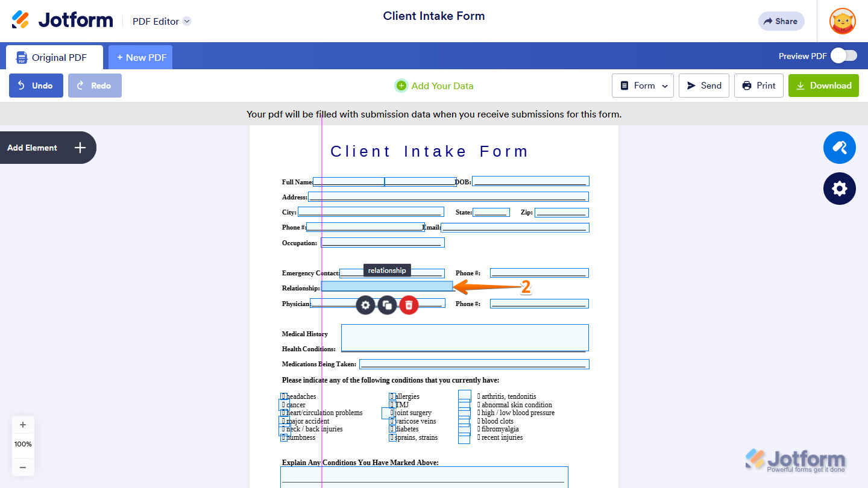
Task: Zoom in using the plus icon
Action: (23, 424)
